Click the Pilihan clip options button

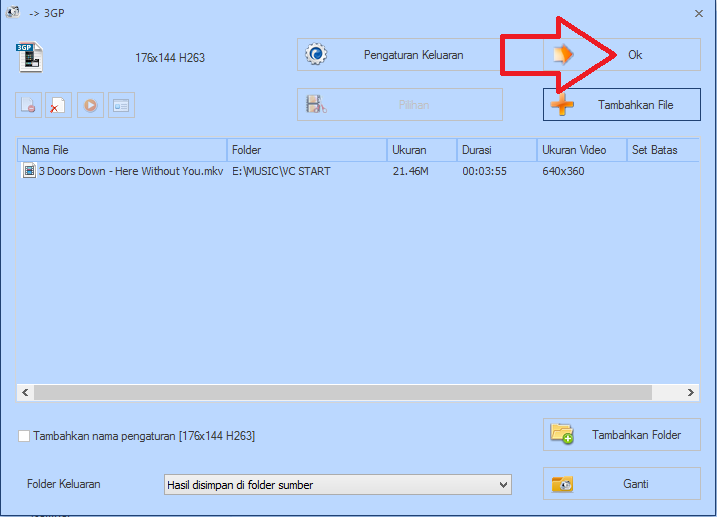coord(400,105)
